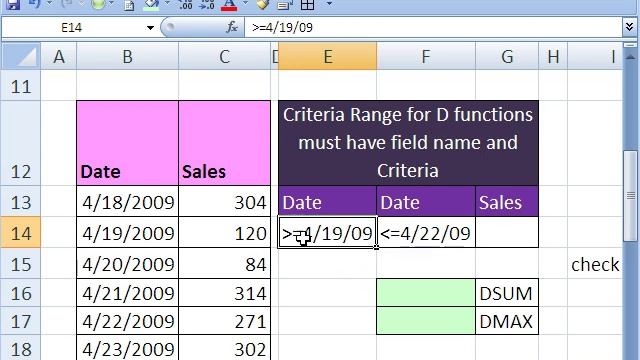
Task: Click the Name Box showing E14
Action: (73, 28)
